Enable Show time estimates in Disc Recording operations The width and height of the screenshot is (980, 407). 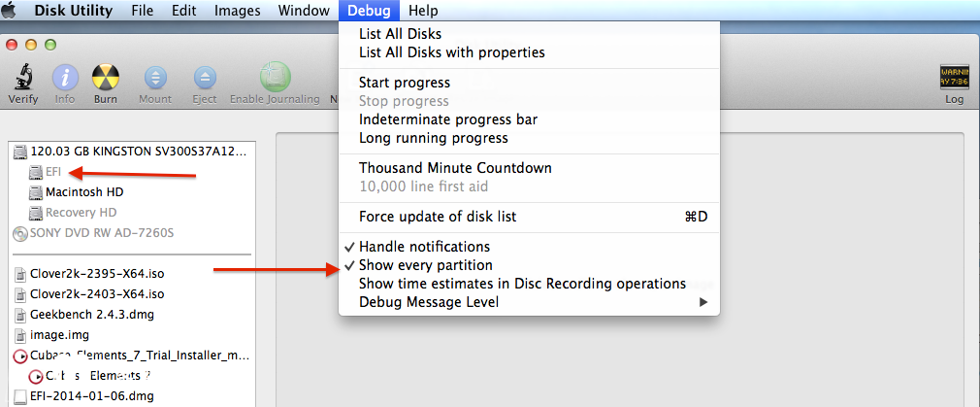coord(522,284)
